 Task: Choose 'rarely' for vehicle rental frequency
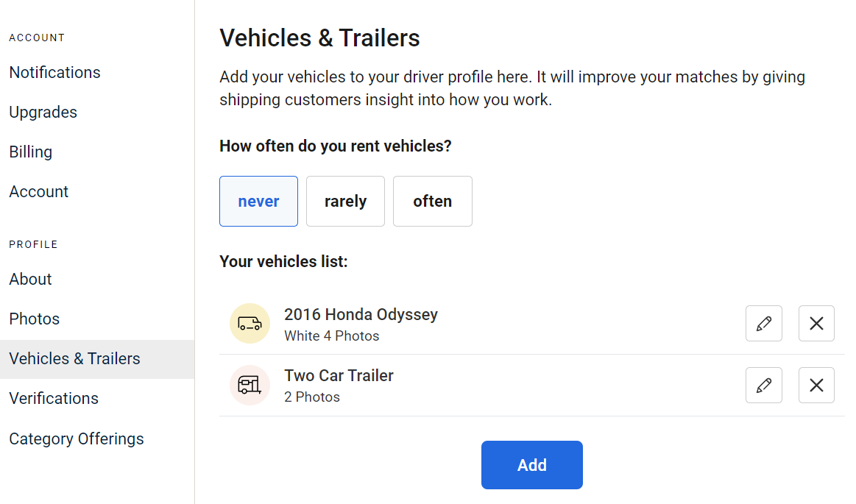[346, 202]
